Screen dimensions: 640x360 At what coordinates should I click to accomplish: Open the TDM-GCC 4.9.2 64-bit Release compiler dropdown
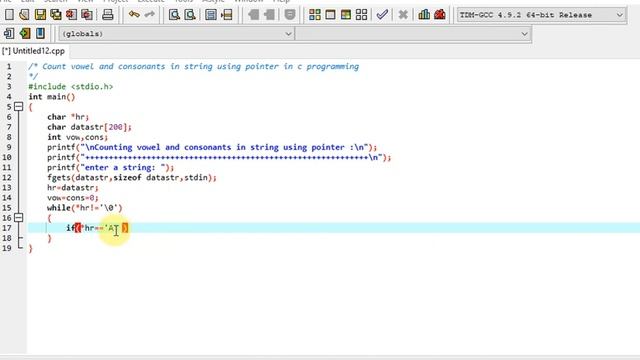pyautogui.click(x=541, y=15)
